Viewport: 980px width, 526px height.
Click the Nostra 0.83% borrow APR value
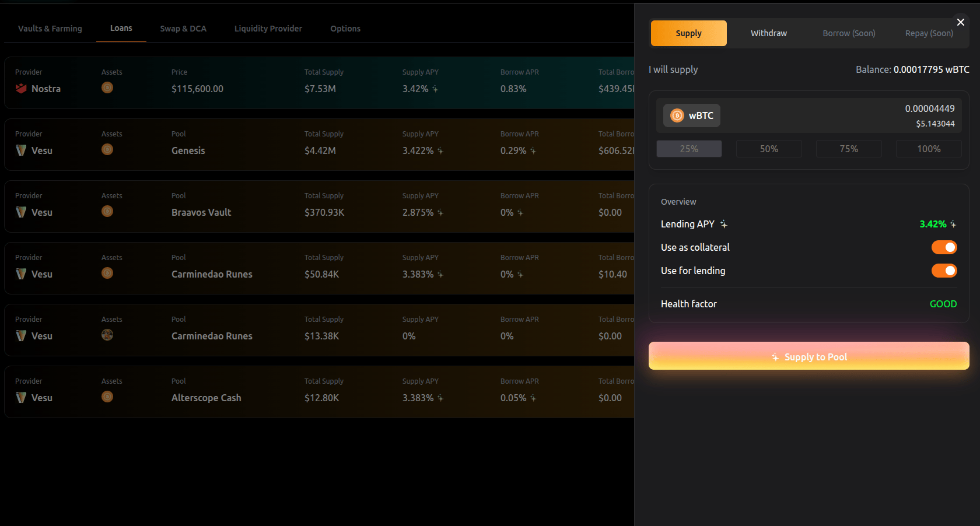[513, 89]
